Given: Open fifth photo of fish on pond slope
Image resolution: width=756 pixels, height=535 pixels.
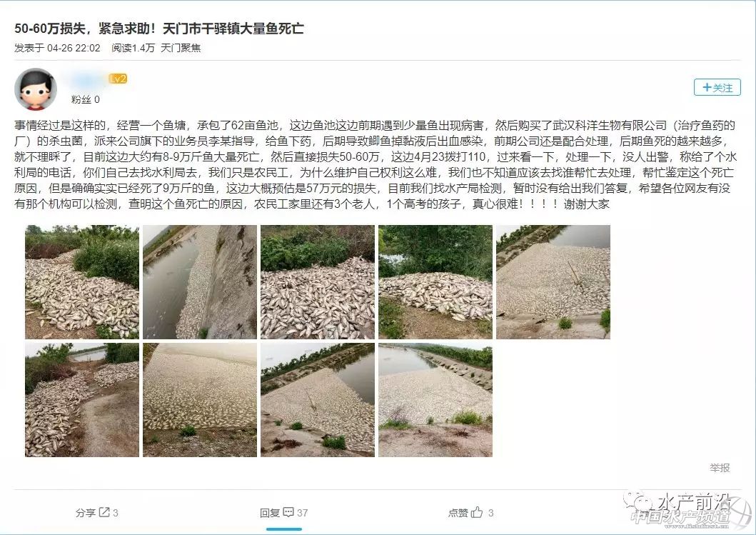Looking at the screenshot, I should click(x=553, y=281).
